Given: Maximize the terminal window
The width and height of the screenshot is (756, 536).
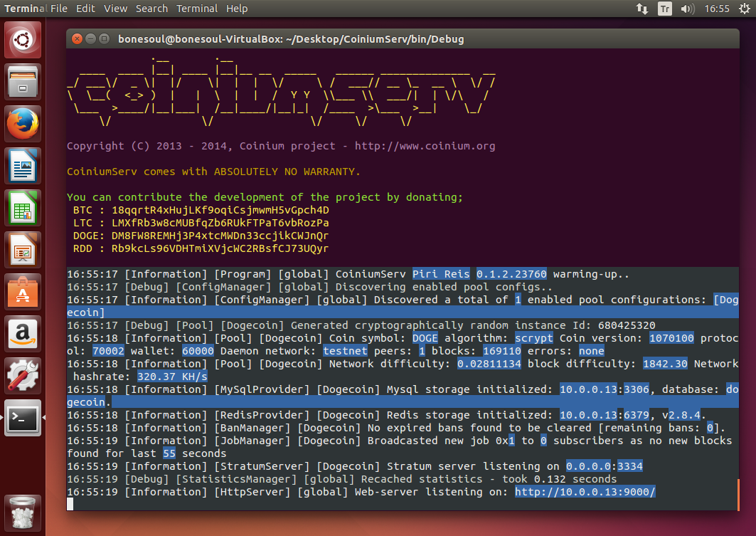Looking at the screenshot, I should pyautogui.click(x=104, y=39).
